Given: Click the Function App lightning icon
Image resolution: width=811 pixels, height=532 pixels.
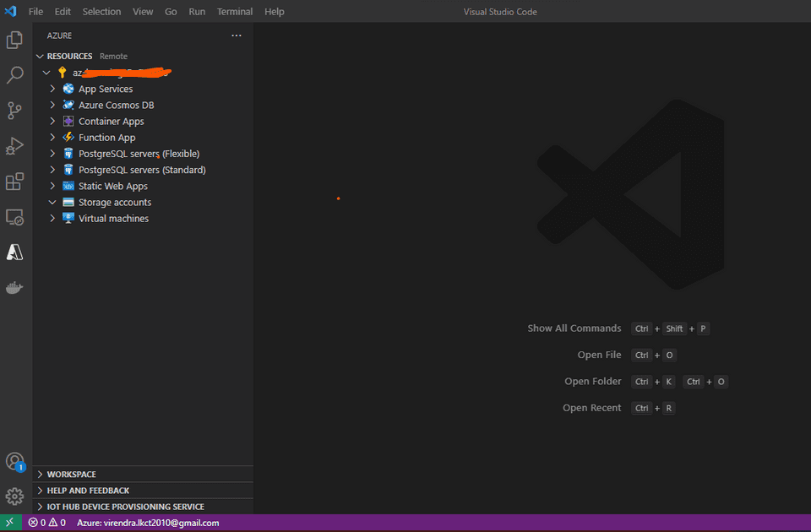Looking at the screenshot, I should [68, 138].
